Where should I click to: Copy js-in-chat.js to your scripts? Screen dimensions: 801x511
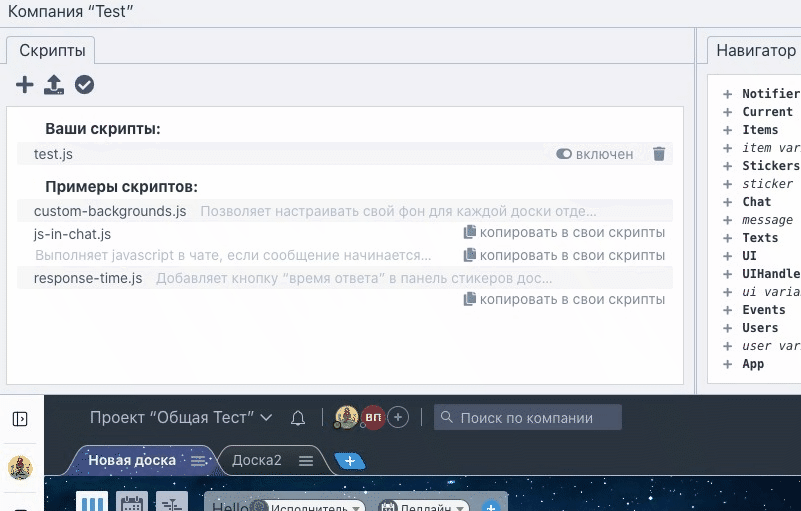pos(564,233)
